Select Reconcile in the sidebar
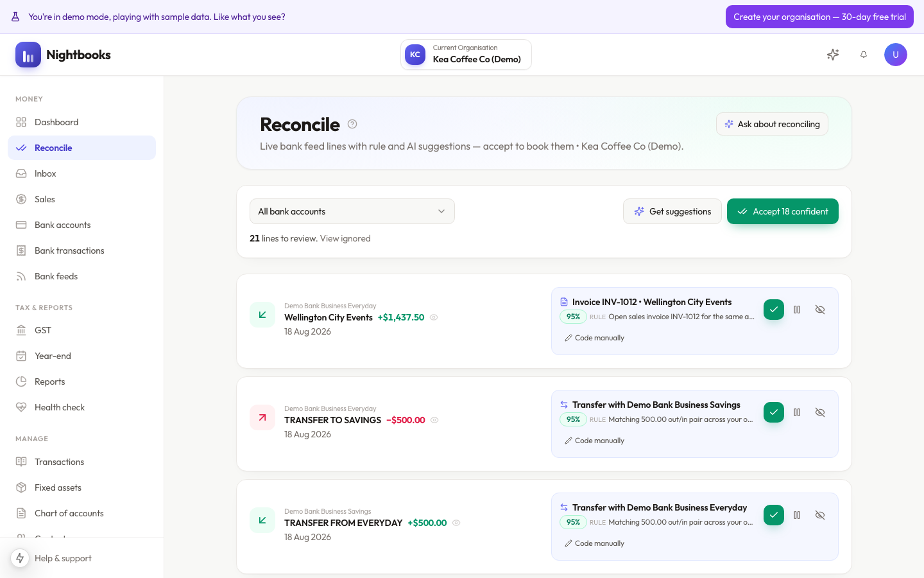924x578 pixels. tap(81, 148)
